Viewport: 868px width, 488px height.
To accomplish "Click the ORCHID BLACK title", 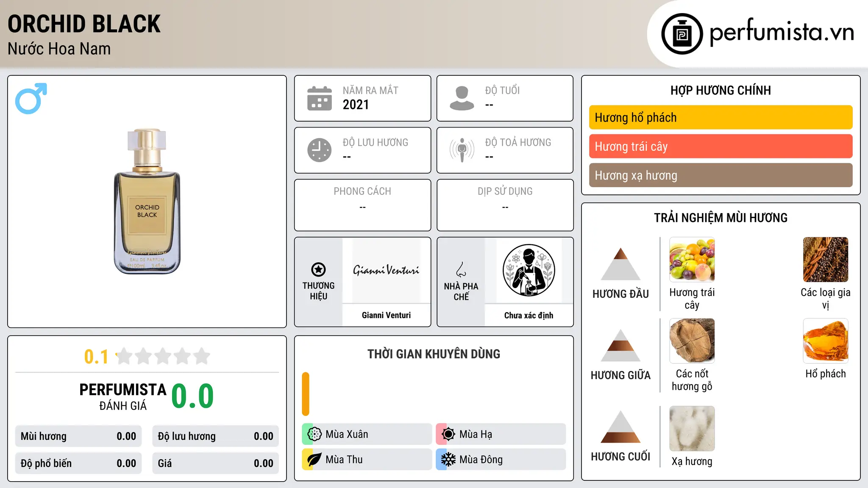I will click(84, 24).
